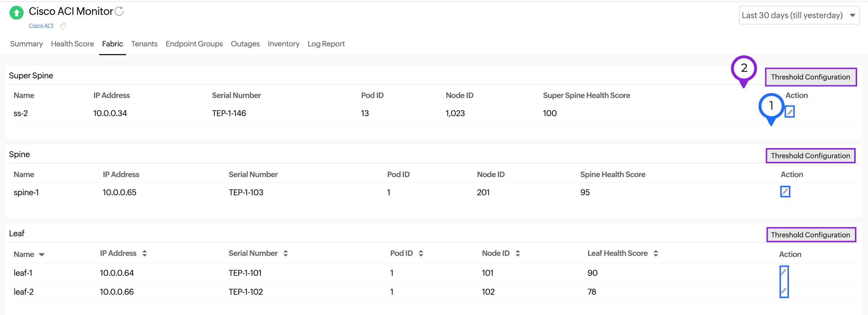Click the refresh icon beside Cisco ACI Monitor
Image resolution: width=868 pixels, height=315 pixels.
click(x=119, y=12)
